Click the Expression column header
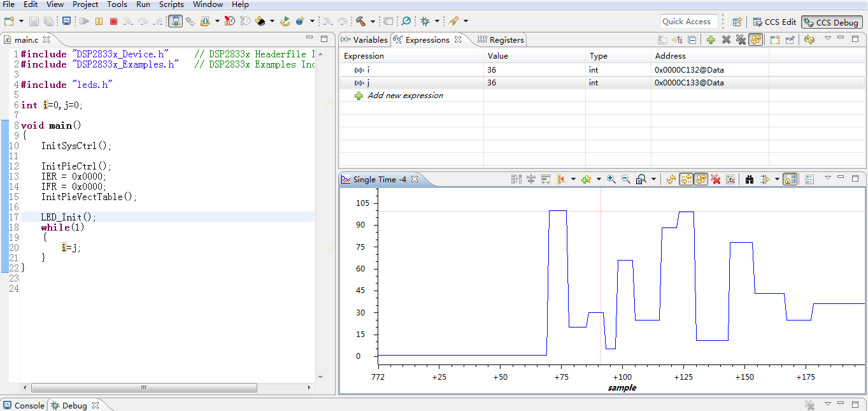The image size is (868, 411). [364, 56]
